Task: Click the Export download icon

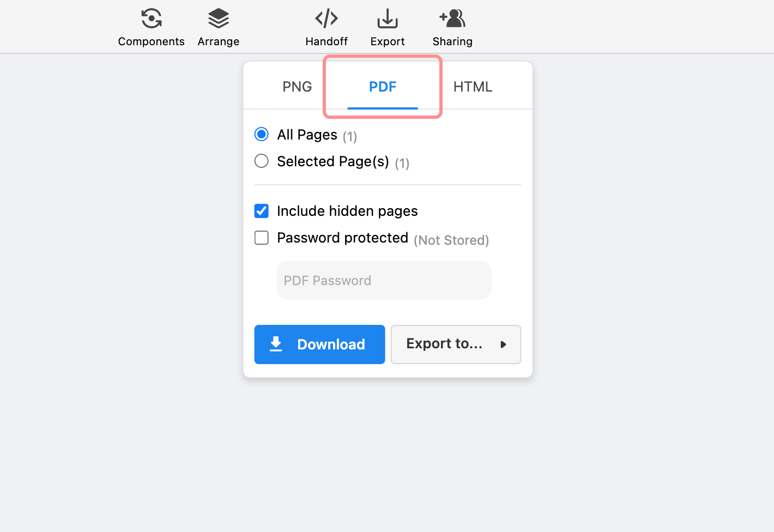Action: (x=387, y=18)
